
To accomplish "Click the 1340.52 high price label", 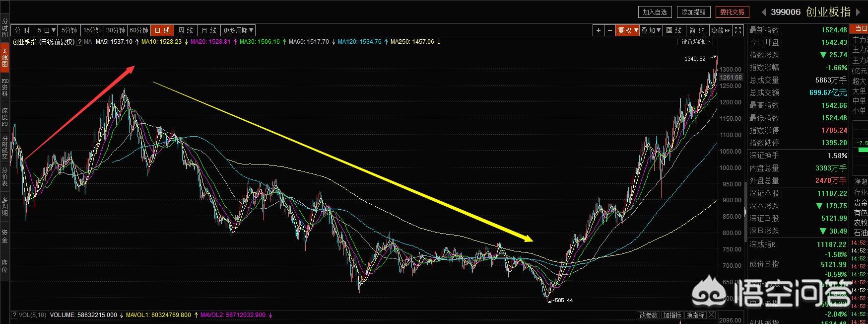I will pos(695,59).
